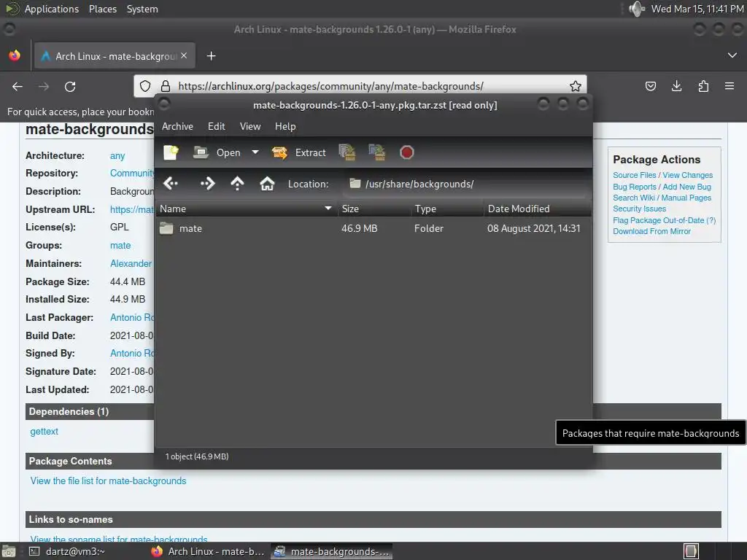This screenshot has height=560, width=747.
Task: Click the show desktop icon in bottom panel
Action: pos(9,551)
